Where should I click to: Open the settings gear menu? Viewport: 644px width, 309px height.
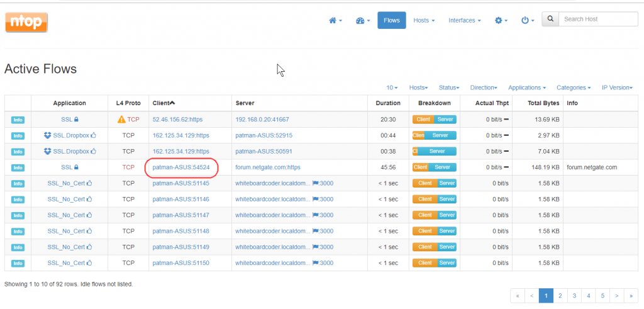tap(501, 20)
